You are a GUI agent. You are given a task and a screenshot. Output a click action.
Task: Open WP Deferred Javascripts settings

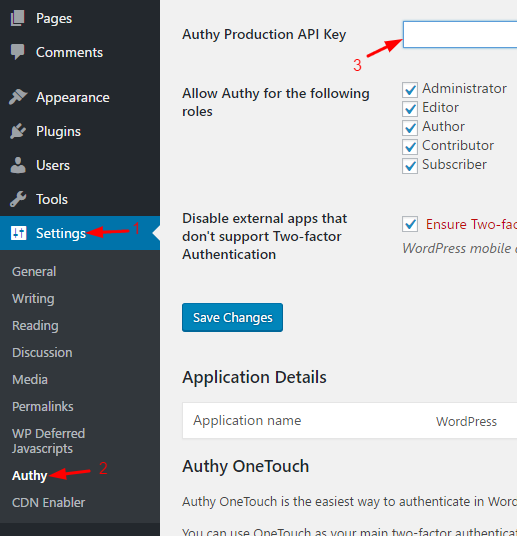pyautogui.click(x=49, y=441)
